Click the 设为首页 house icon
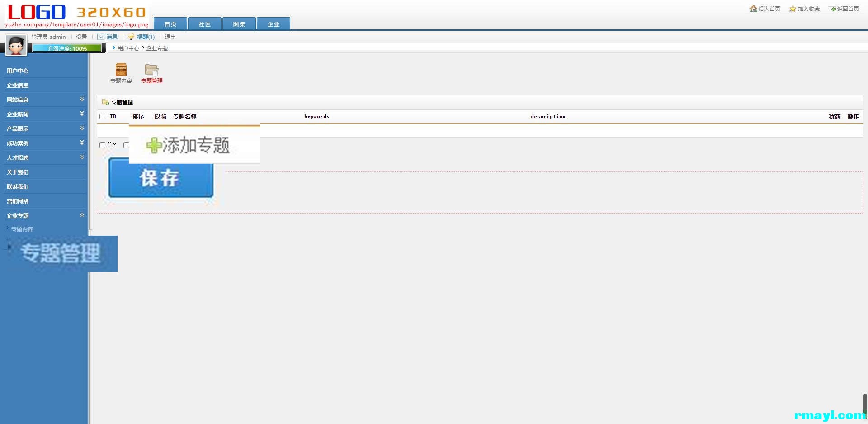The width and height of the screenshot is (868, 424). click(x=753, y=9)
